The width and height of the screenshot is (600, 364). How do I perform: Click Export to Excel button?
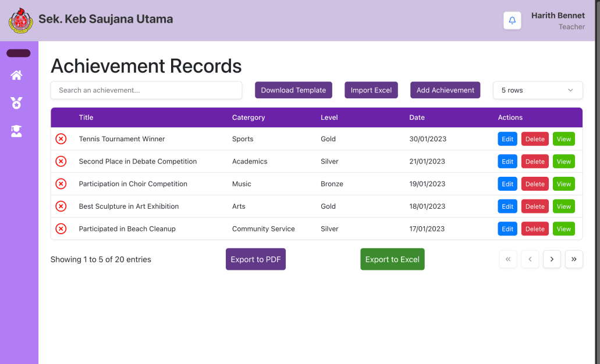392,259
